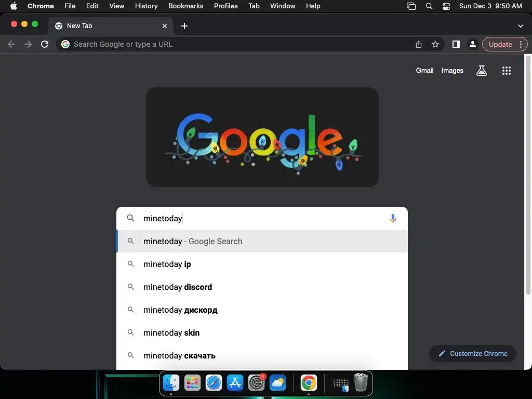Image resolution: width=532 pixels, height=399 pixels.
Task: Open Search Labs flask icon
Action: click(x=482, y=71)
